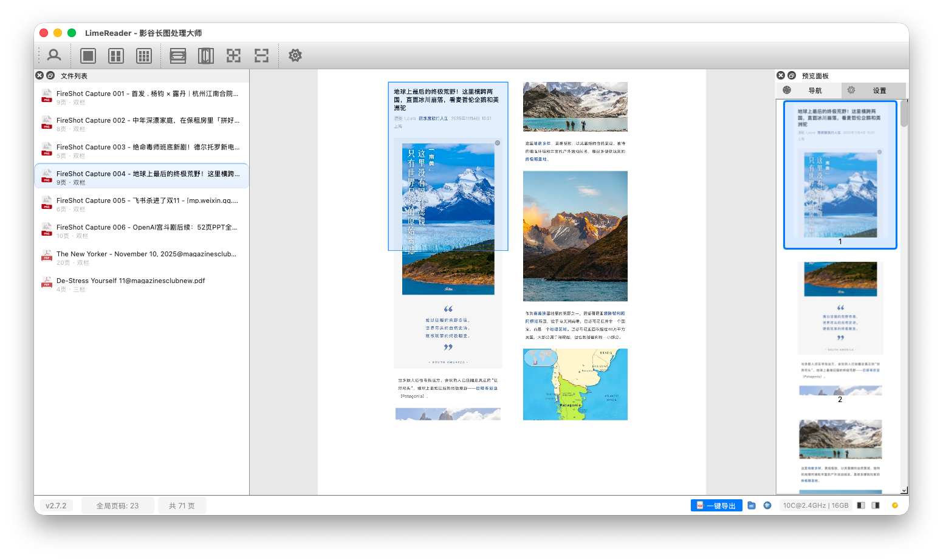Pop out the 预览面板 with its detach icon
The height and width of the screenshot is (560, 943).
(x=792, y=75)
